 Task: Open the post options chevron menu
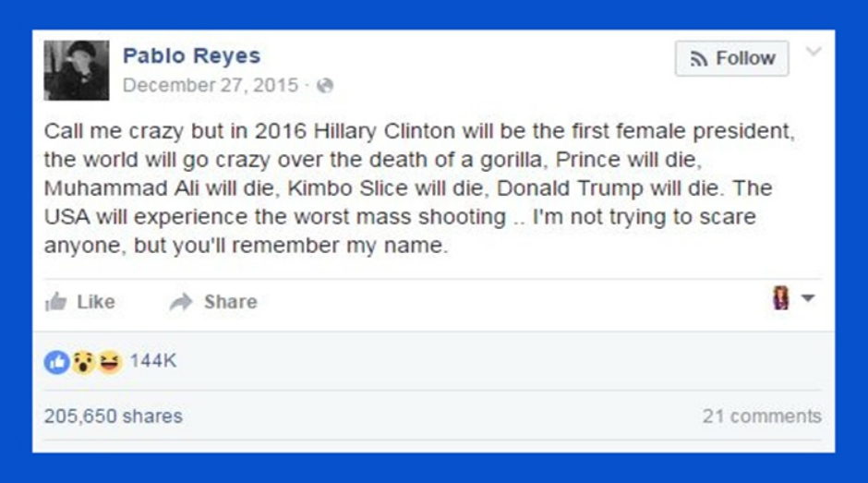[x=814, y=52]
